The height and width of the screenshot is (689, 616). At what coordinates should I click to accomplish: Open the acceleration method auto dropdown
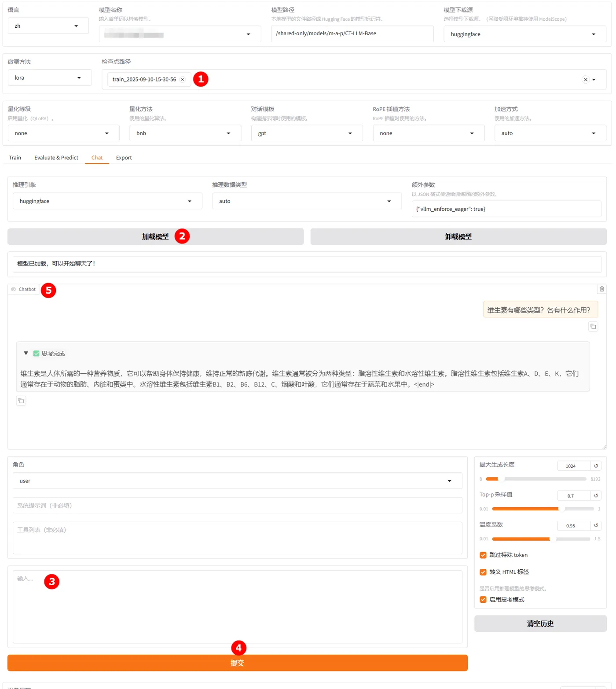(550, 133)
